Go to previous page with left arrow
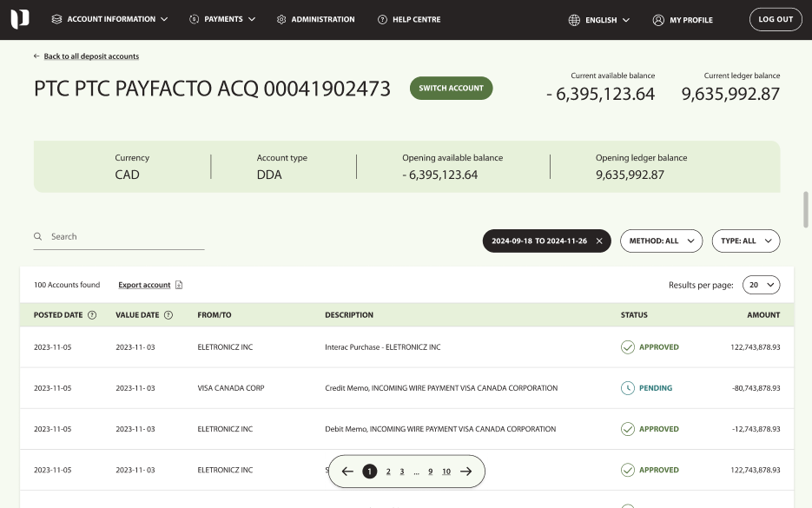The image size is (812, 508). click(347, 472)
